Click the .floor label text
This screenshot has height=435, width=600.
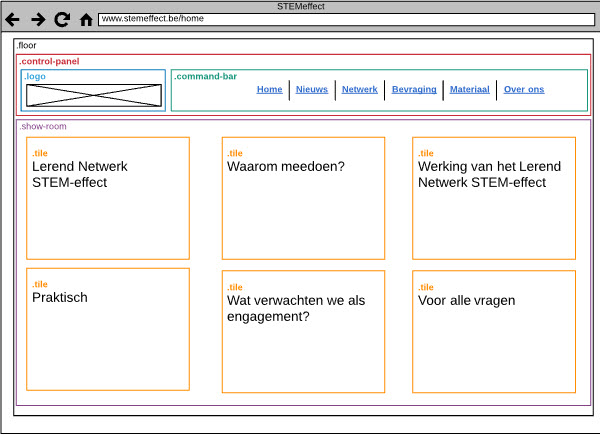coord(26,45)
